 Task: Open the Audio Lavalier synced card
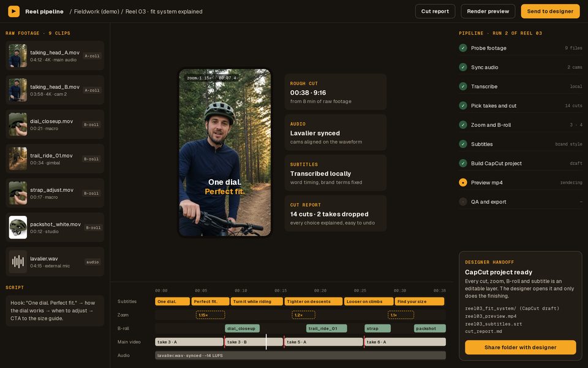click(x=336, y=132)
